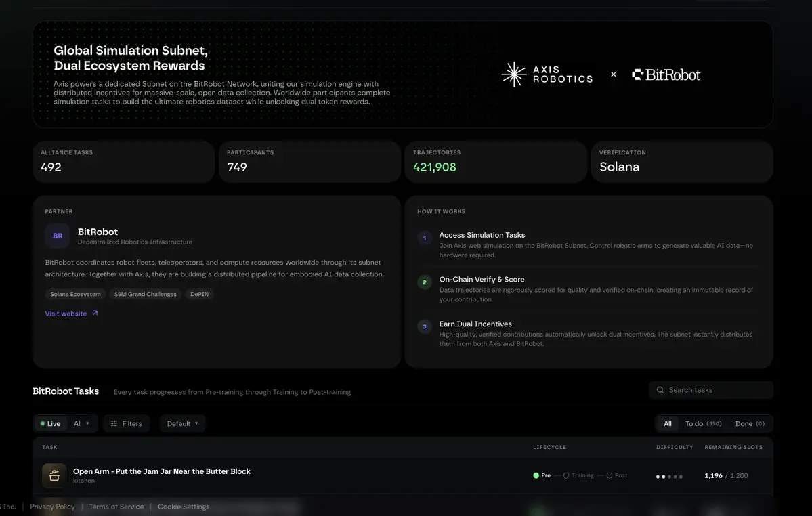812x516 pixels.
Task: Click the LIFECYCLE column header
Action: coord(549,447)
